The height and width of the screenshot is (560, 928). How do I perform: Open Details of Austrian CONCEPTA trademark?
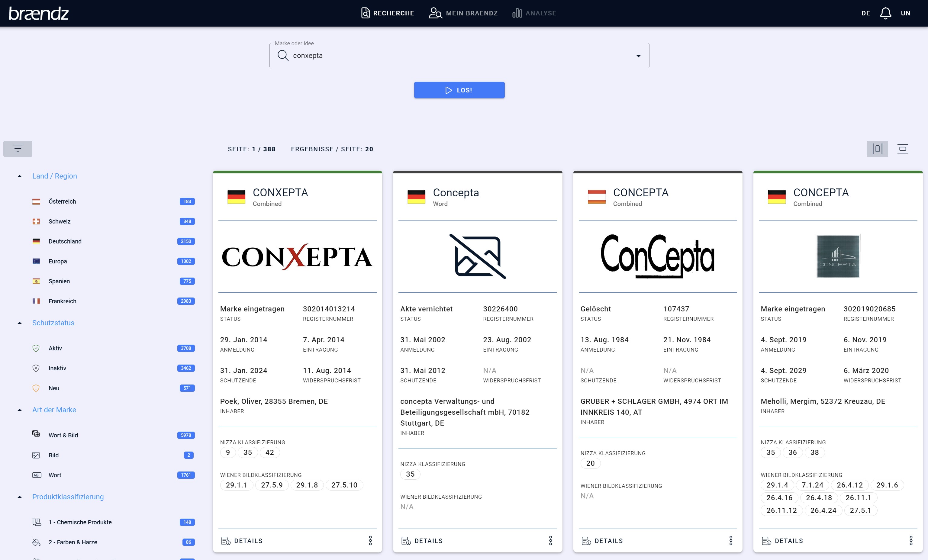tap(602, 541)
